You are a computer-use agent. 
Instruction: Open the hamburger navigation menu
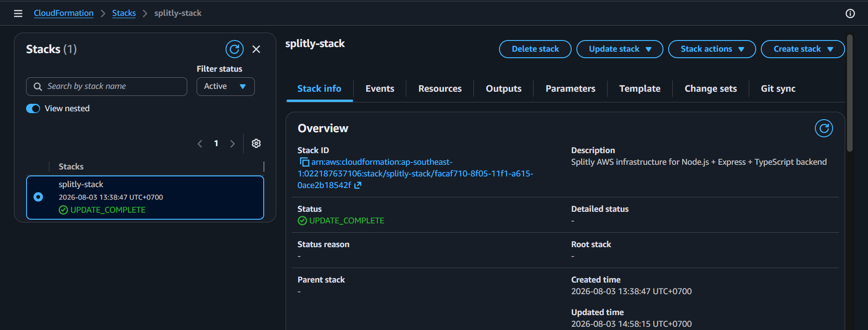pyautogui.click(x=18, y=13)
